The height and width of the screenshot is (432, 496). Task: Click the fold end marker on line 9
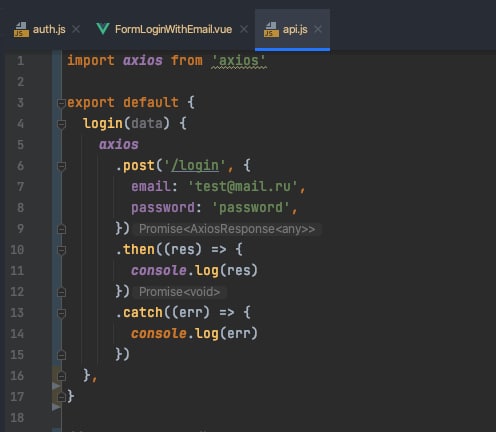[x=61, y=229]
